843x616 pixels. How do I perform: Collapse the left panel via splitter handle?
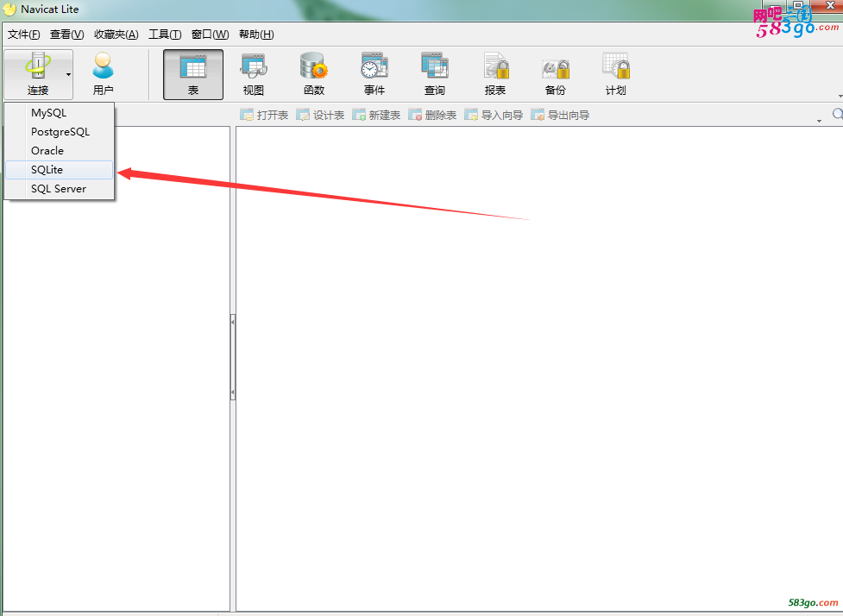(x=233, y=357)
